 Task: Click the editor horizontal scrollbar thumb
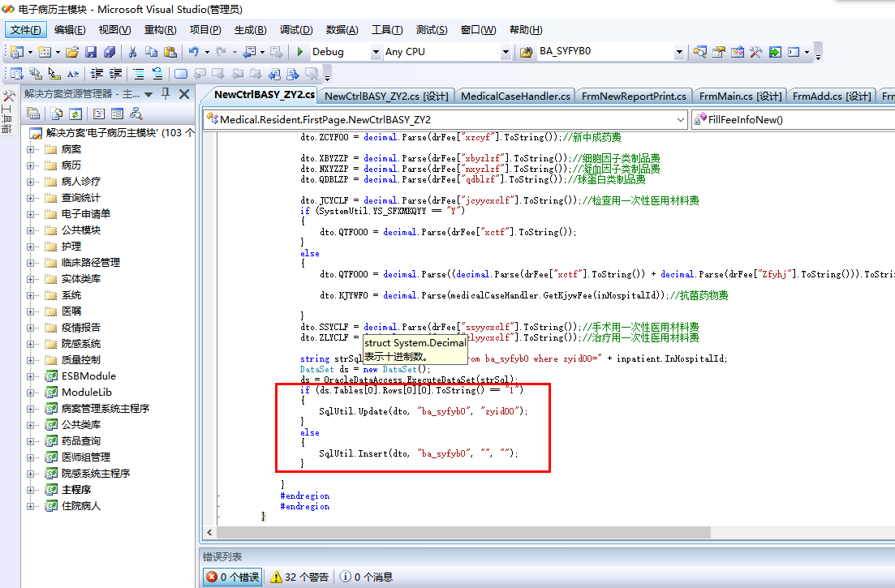coord(463,532)
